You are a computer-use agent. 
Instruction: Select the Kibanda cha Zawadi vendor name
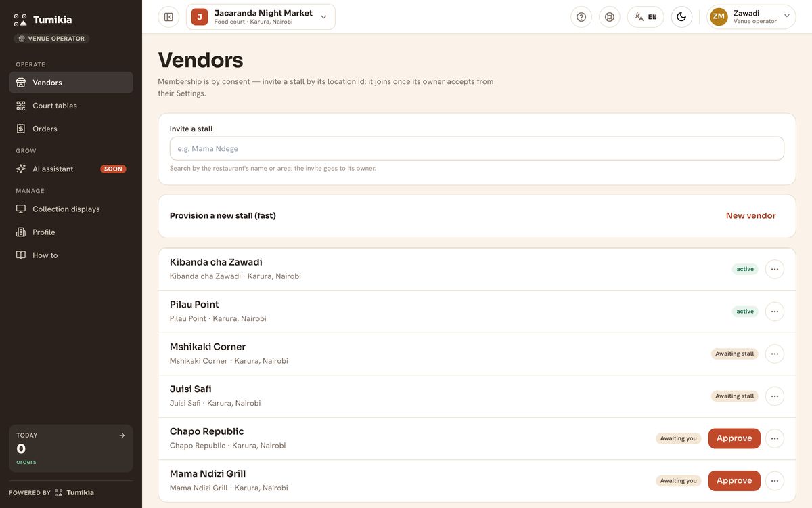(216, 262)
